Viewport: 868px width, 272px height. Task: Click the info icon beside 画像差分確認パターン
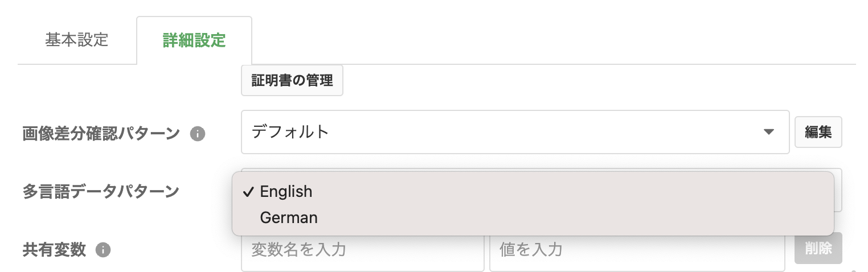(x=198, y=134)
